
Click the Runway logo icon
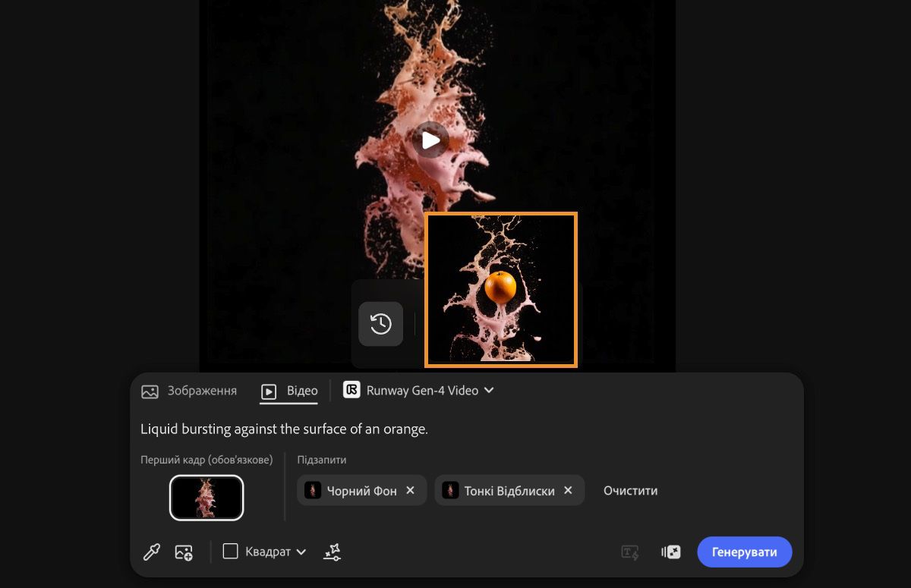pyautogui.click(x=351, y=390)
